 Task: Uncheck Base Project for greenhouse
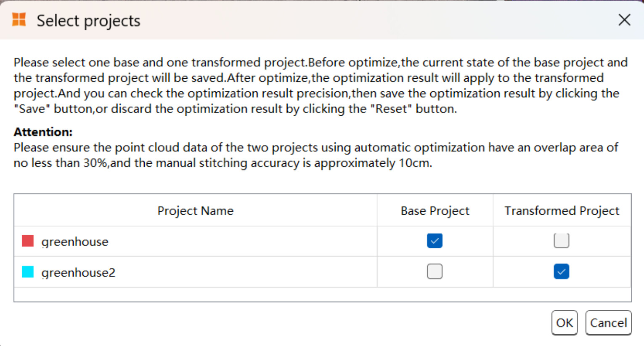[x=435, y=241]
